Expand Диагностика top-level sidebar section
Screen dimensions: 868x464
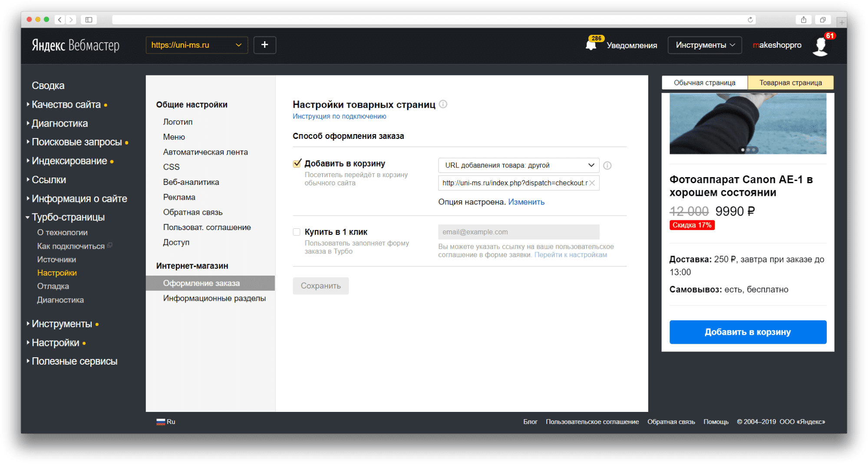coord(59,123)
